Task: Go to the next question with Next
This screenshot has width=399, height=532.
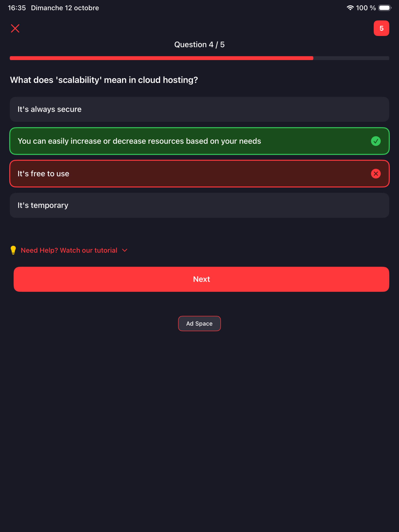Action: click(201, 279)
